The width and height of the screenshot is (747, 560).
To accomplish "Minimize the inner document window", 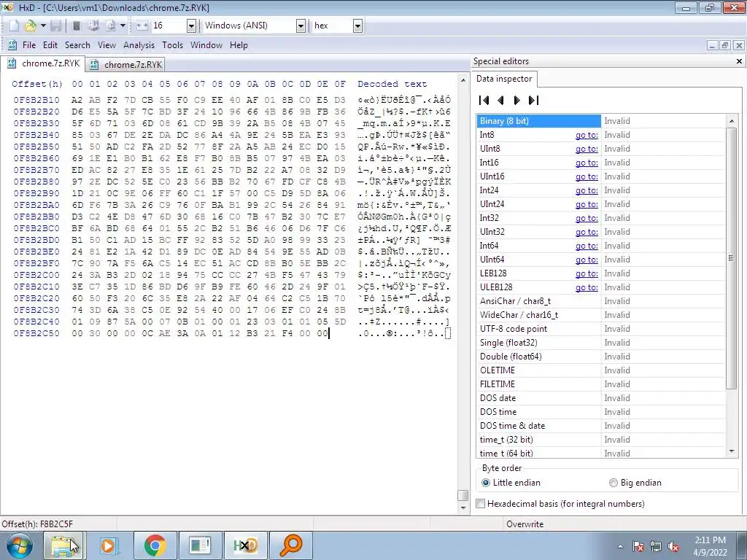I will 712,46.
